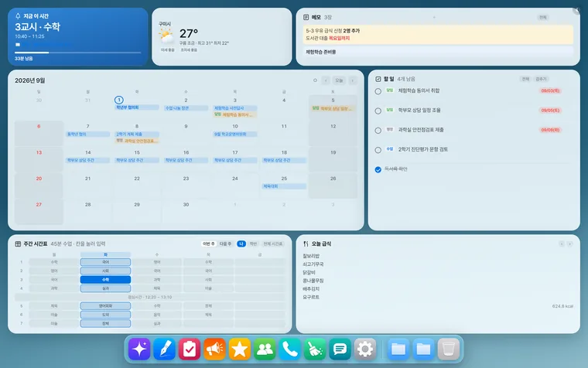Click the bell icon in 지금 이 시간 widget
This screenshot has height=368, width=588.
pyautogui.click(x=18, y=16)
